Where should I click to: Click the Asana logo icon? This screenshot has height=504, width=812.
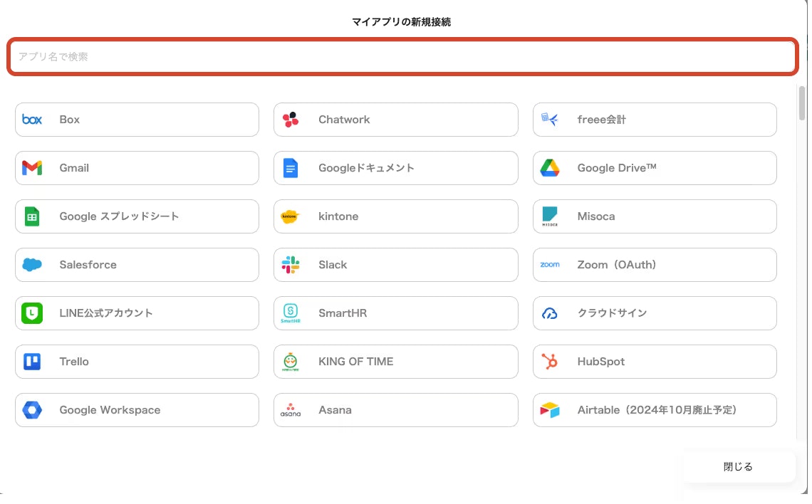pos(291,410)
